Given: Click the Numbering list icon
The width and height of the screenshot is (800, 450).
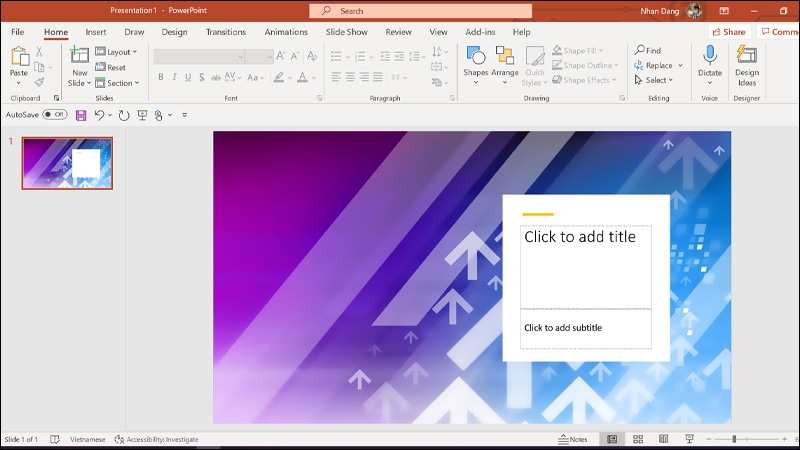Looking at the screenshot, I should (360, 56).
